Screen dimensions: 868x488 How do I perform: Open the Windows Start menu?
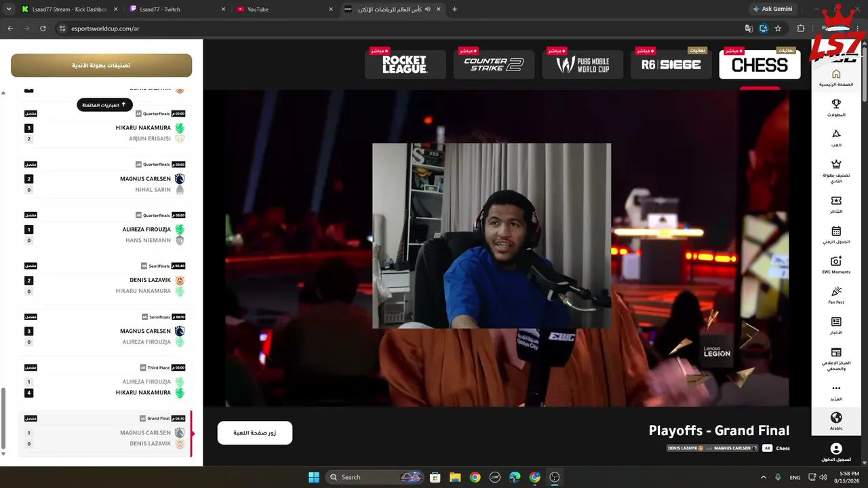coord(314,477)
